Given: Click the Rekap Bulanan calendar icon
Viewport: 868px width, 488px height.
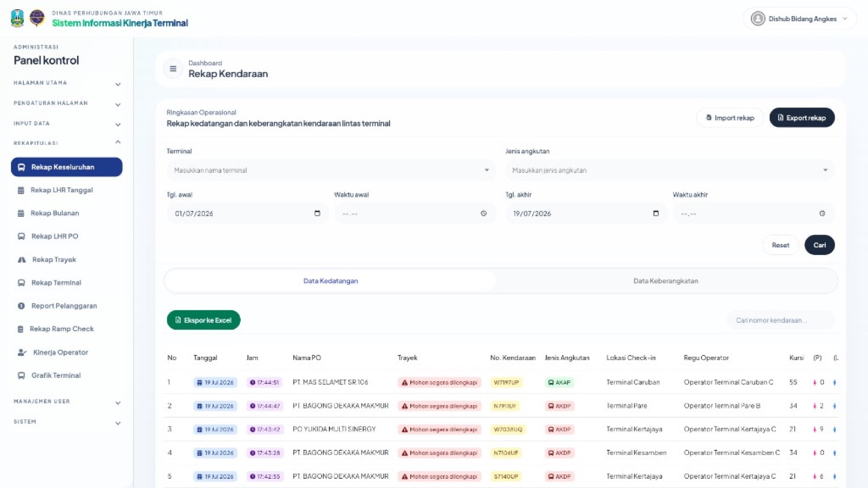Looking at the screenshot, I should click(x=21, y=214).
